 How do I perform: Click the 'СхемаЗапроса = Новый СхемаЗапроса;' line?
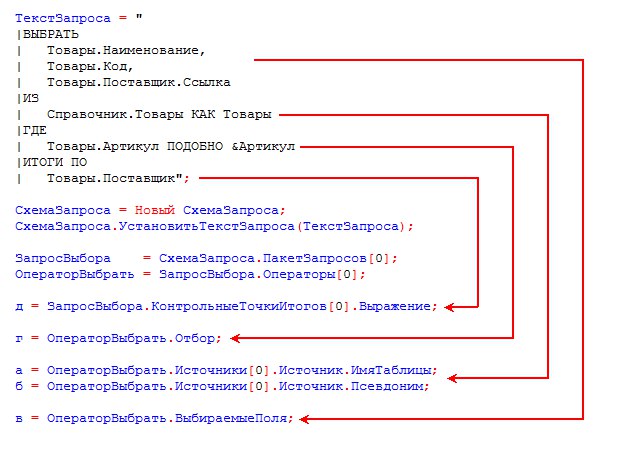tap(150, 211)
